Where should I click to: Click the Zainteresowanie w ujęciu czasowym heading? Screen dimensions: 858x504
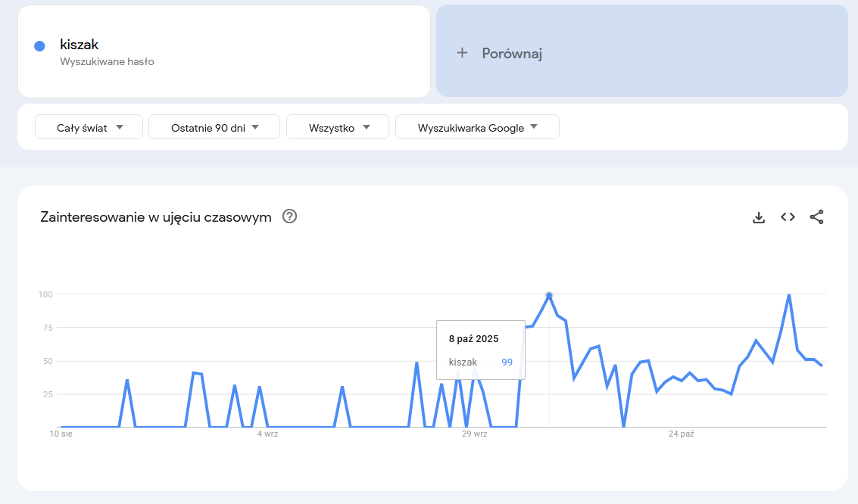click(155, 217)
